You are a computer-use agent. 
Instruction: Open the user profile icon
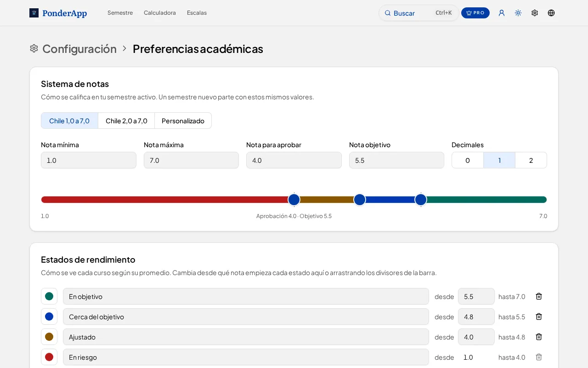[502, 13]
